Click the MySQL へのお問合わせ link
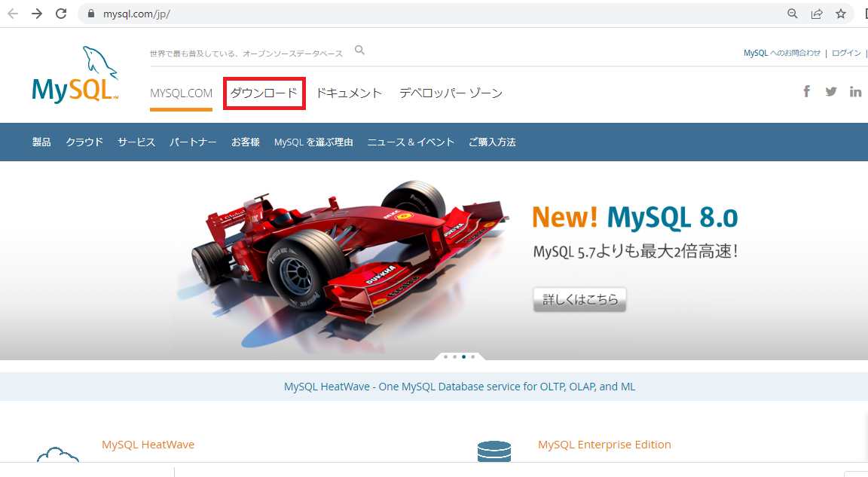This screenshot has width=868, height=477. (781, 53)
